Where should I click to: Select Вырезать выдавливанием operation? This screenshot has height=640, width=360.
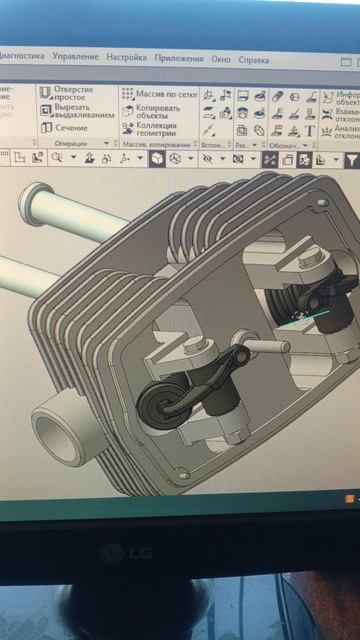click(x=77, y=111)
